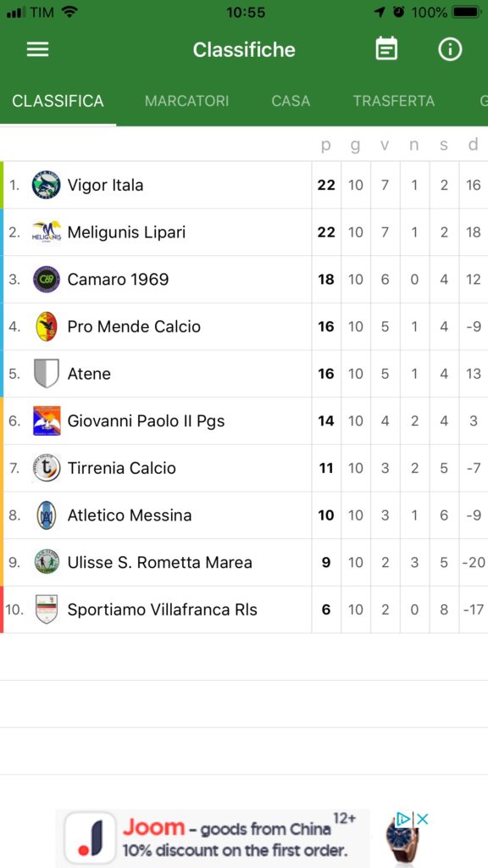Viewport: 488px width, 868px height.
Task: Open the calendar schedule icon
Action: 386,48
